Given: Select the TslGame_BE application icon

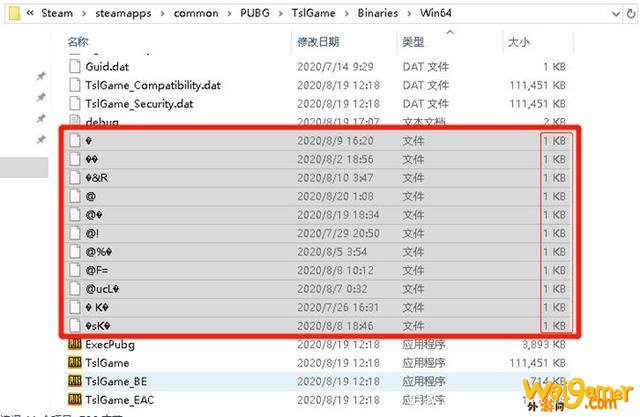Looking at the screenshot, I should coord(75,381).
